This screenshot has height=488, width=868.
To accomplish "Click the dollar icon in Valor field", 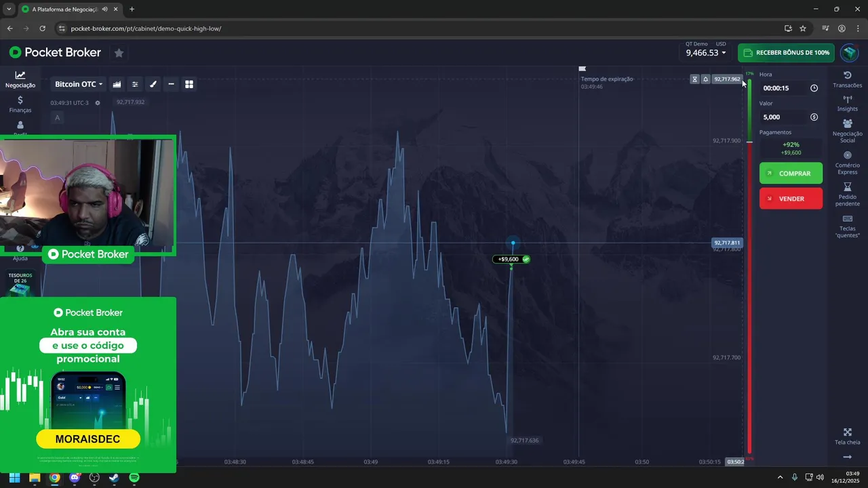I will (814, 117).
